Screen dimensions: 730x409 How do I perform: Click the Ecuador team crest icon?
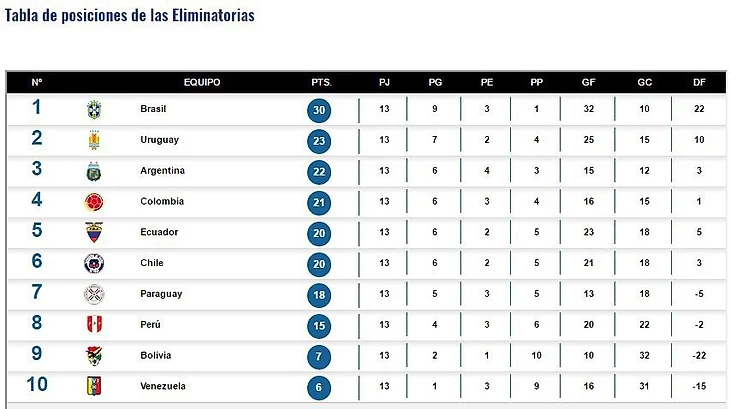[x=94, y=232]
